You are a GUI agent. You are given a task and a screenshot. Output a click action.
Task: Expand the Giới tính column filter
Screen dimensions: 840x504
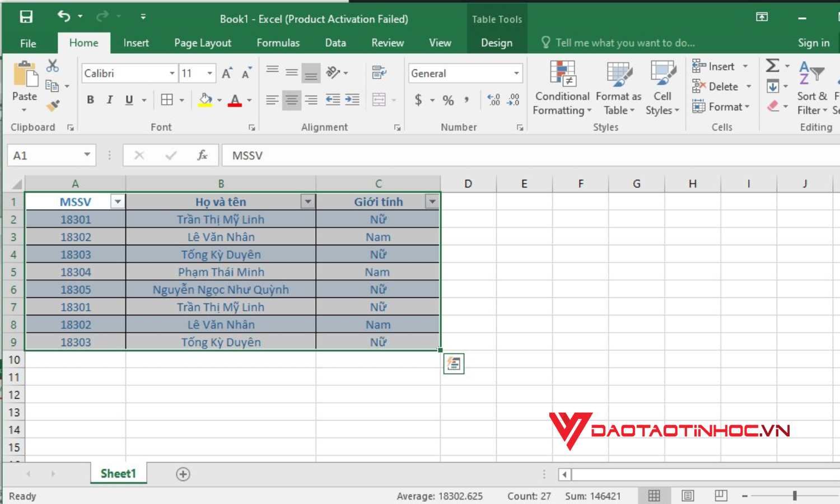[x=432, y=202]
